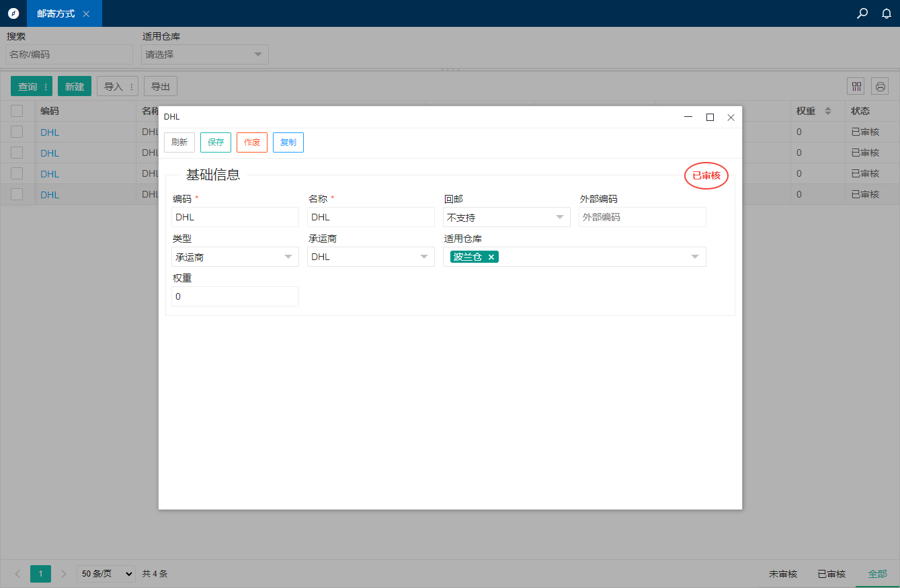
Task: Toggle the select-all header checkbox
Action: tap(17, 111)
